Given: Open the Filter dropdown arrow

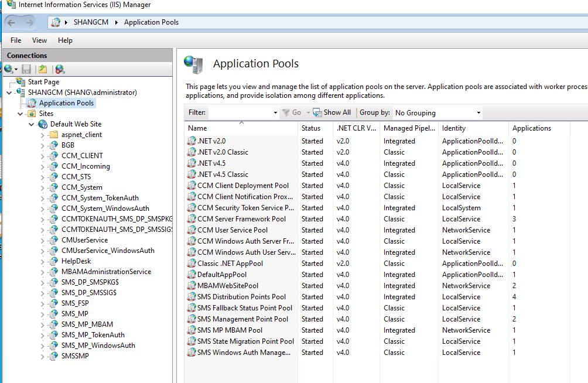Looking at the screenshot, I should pos(275,112).
